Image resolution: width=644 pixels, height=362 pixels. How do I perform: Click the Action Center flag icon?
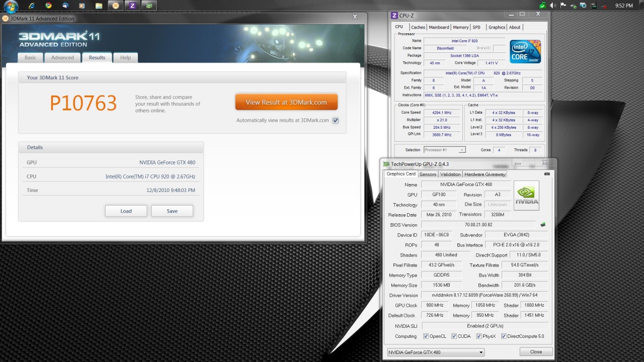(x=563, y=6)
